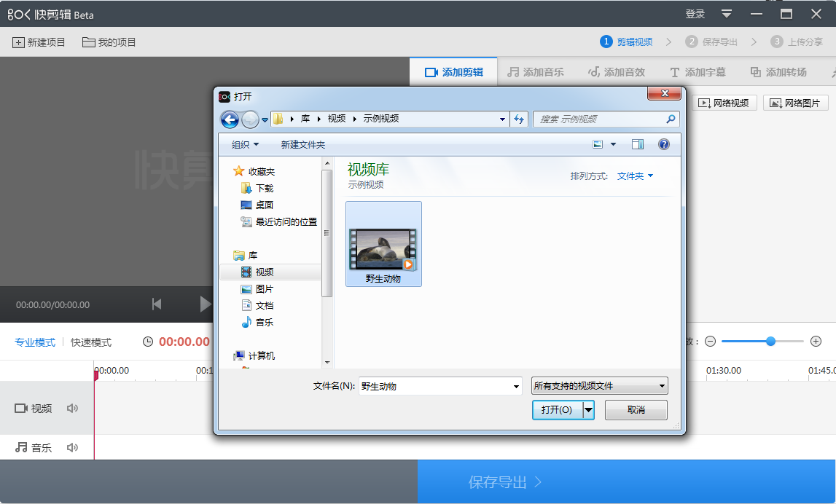
Task: Open the title bar dropdown menu icon
Action: pyautogui.click(x=727, y=14)
